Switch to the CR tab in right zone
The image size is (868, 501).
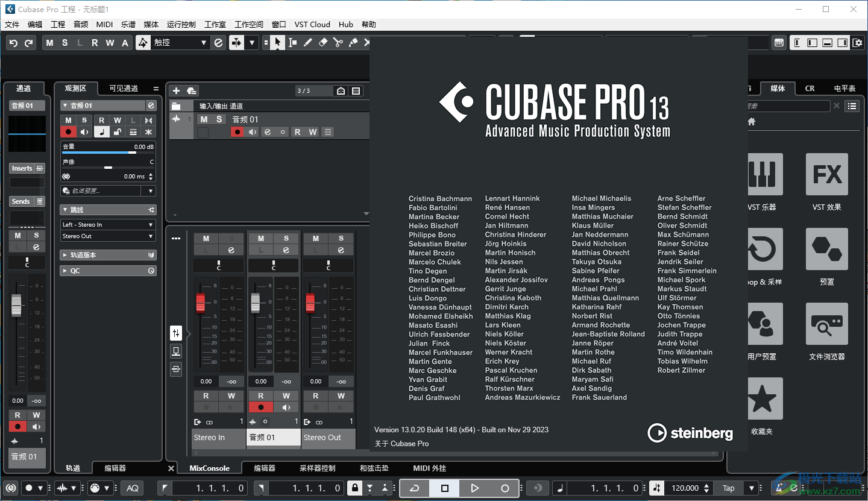(810, 88)
